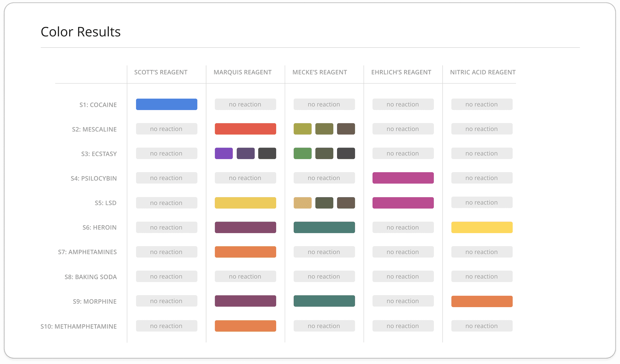Select the olive-yellow mescaline Mecke's first swatch
Screen dimensions: 620x364
tap(302, 129)
